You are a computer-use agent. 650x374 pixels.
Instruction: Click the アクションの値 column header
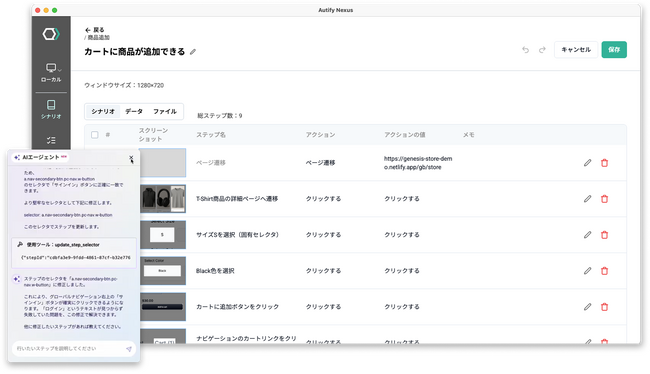405,135
